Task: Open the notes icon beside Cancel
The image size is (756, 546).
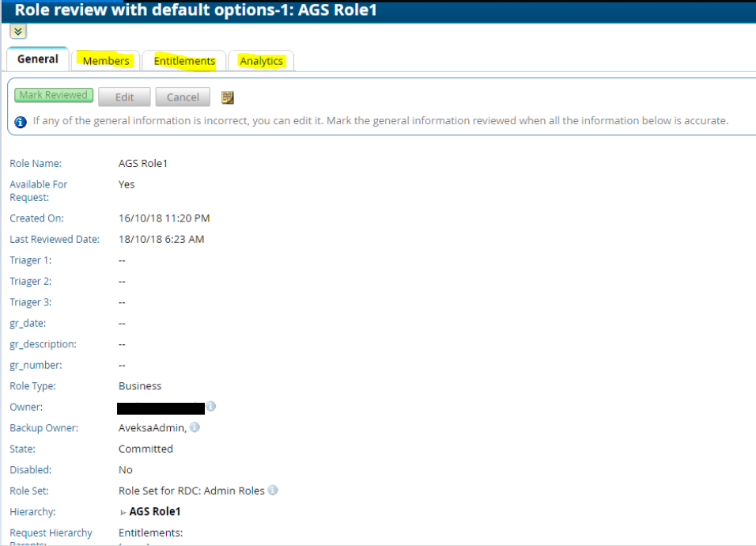Action: click(x=228, y=97)
